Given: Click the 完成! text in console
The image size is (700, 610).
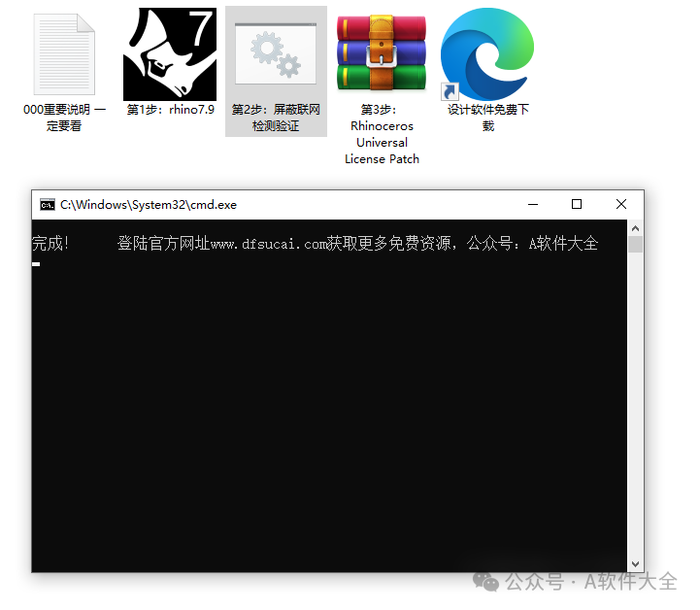Looking at the screenshot, I should pyautogui.click(x=50, y=244).
